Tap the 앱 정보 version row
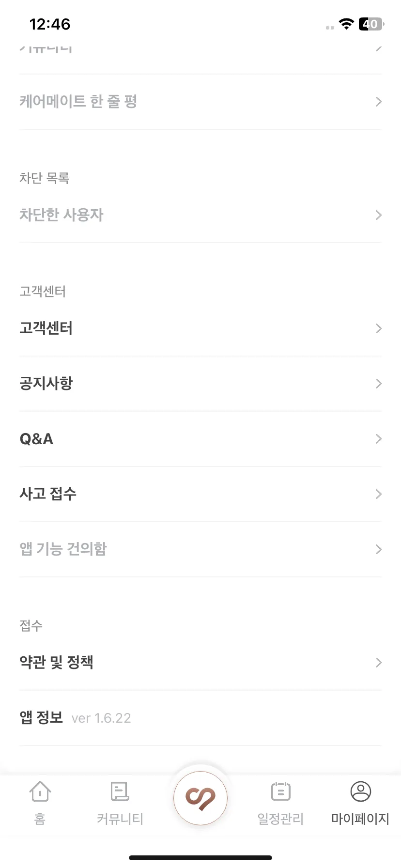This screenshot has height=868, width=401. tap(200, 718)
